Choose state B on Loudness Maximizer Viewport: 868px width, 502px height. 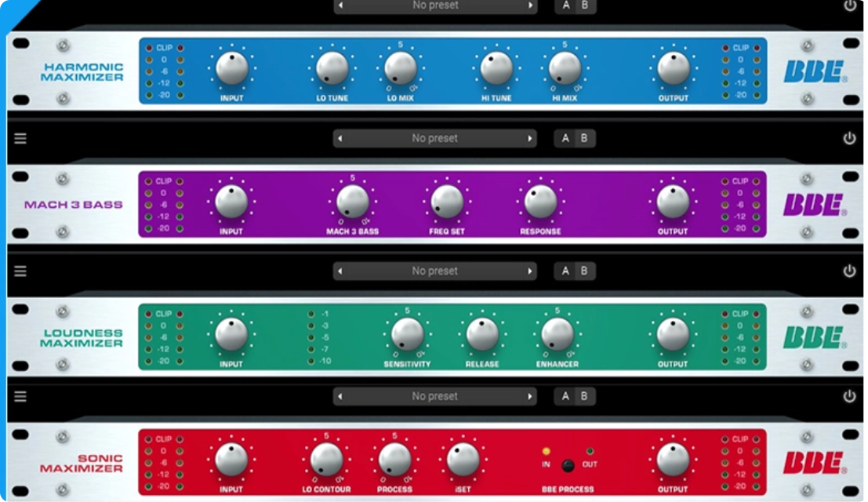(x=585, y=271)
